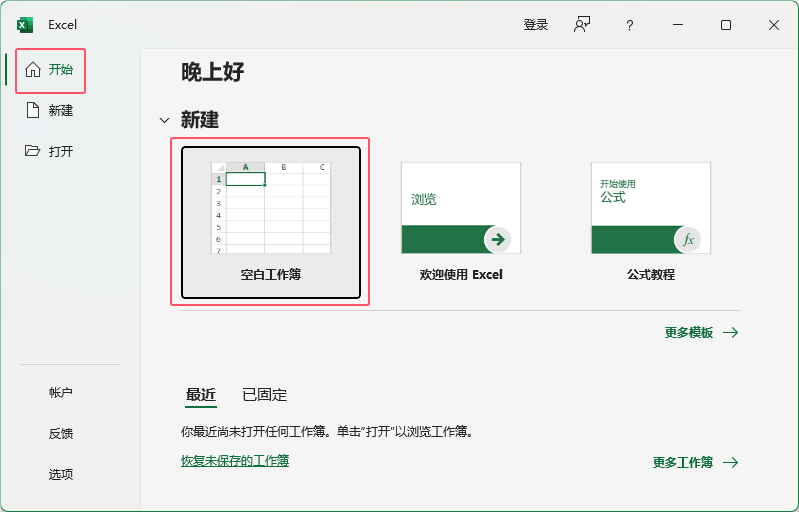Select the 新建 sidebar item

pos(50,111)
